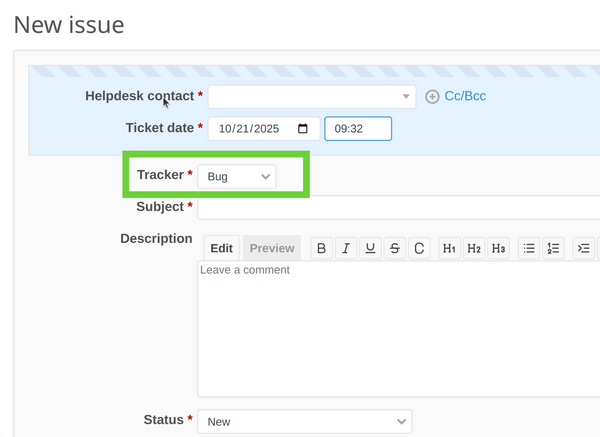The height and width of the screenshot is (437, 600).
Task: Click the Subject text field
Action: 400,207
